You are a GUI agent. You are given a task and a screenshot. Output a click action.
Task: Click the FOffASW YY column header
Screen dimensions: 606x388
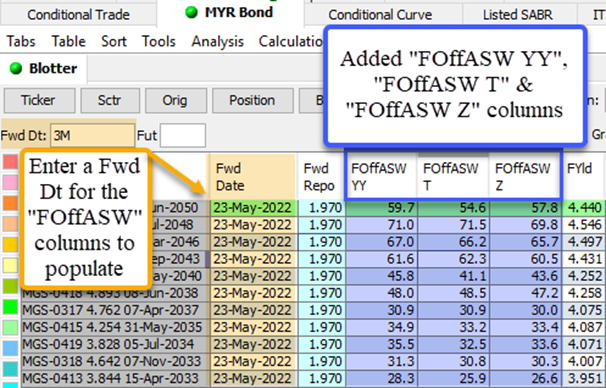point(381,177)
